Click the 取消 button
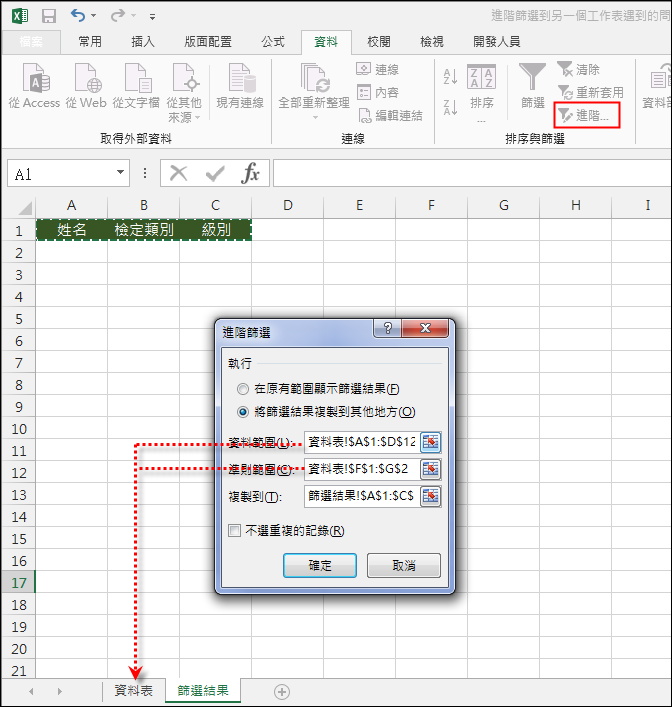 point(404,565)
